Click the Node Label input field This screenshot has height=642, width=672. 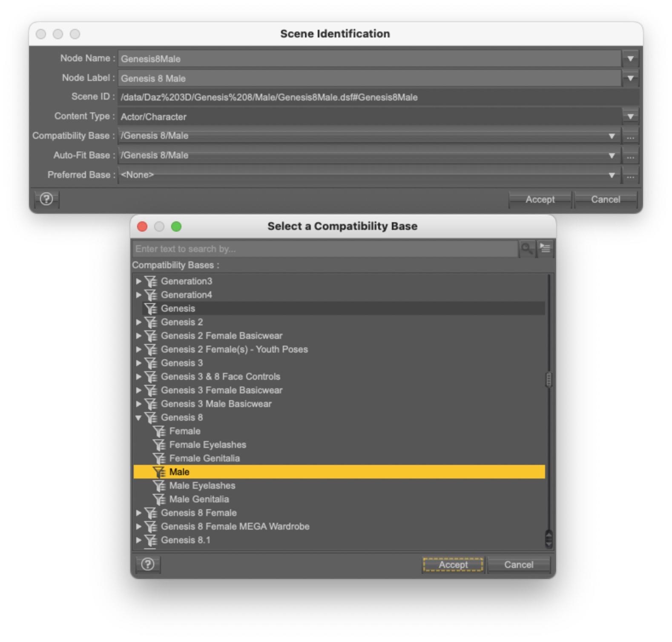point(369,78)
